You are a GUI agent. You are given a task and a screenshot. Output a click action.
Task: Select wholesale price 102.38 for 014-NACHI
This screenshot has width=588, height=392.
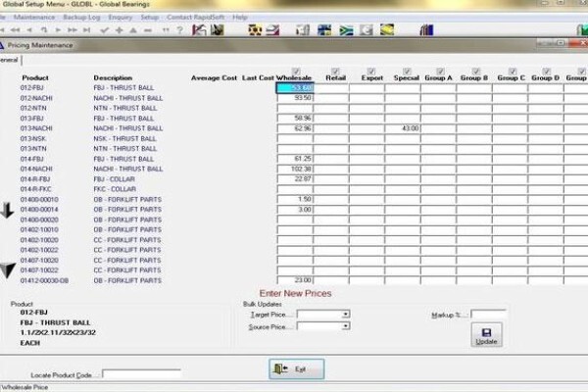click(295, 169)
